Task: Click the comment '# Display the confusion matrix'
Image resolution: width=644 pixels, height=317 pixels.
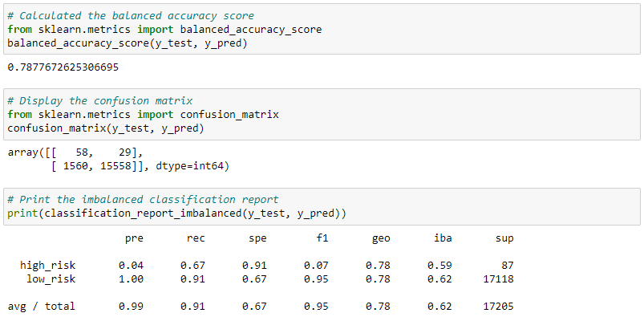Action: click(x=99, y=101)
